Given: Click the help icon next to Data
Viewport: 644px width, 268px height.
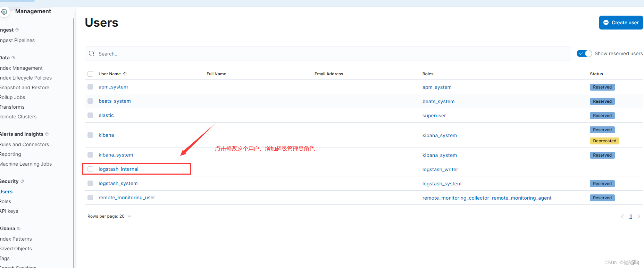Looking at the screenshot, I should [13, 58].
